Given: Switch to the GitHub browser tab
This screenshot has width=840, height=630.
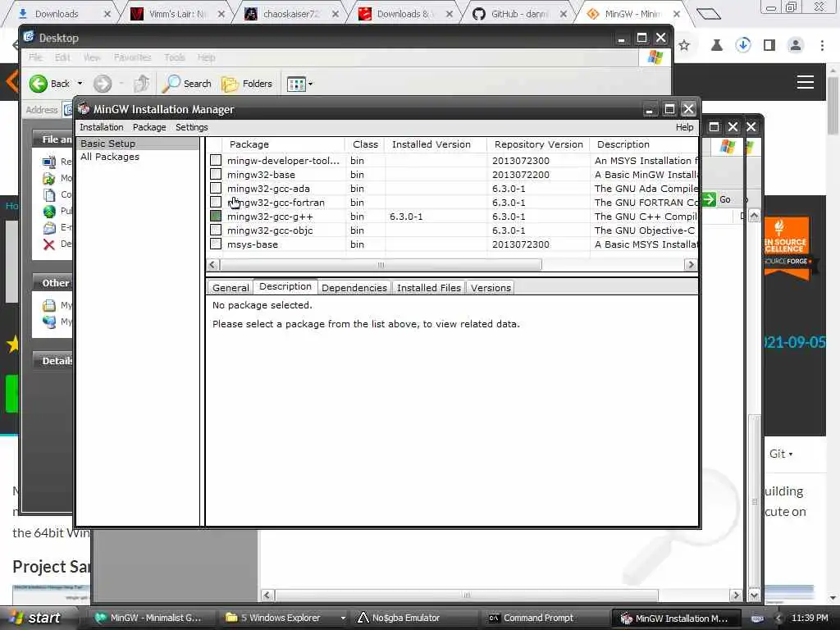Looking at the screenshot, I should 518,14.
